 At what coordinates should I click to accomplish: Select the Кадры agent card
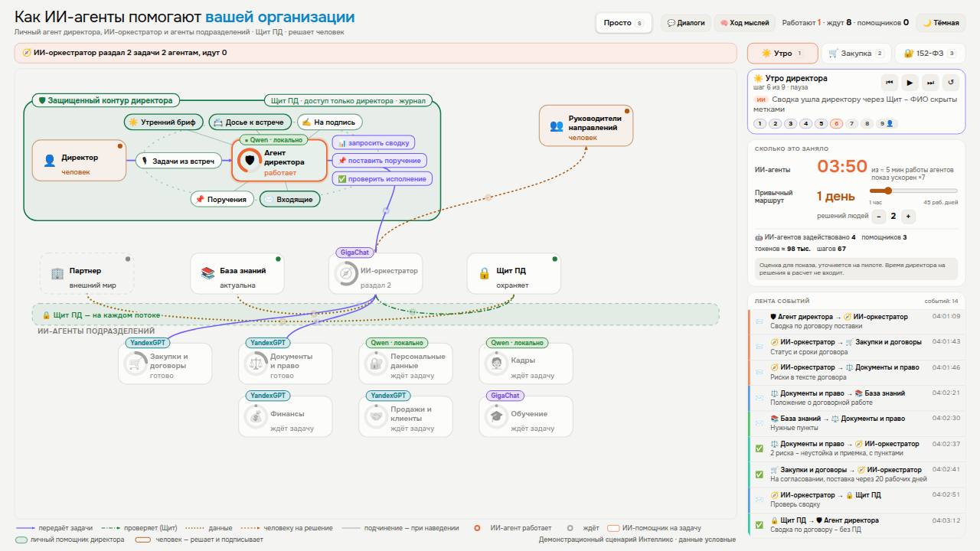coord(526,364)
